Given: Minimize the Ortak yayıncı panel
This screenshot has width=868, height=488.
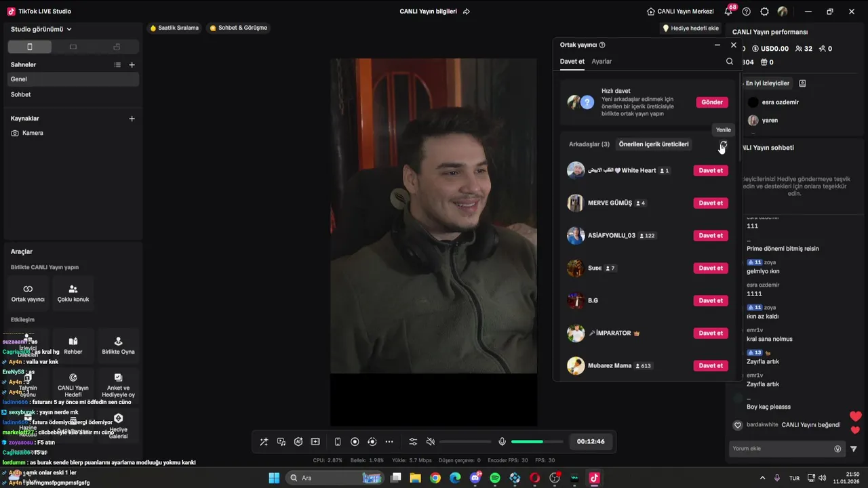Looking at the screenshot, I should 717,45.
